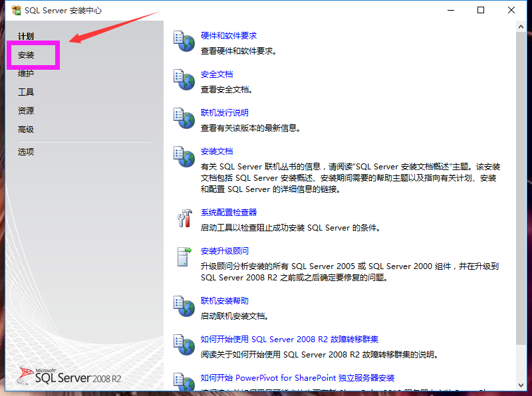Click the text 查看有关该版本的最新信息。

point(251,128)
